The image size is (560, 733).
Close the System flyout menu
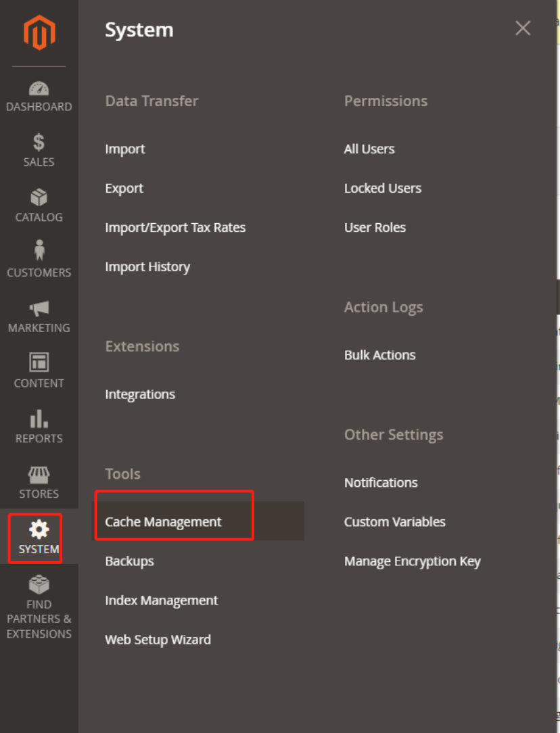(522, 28)
